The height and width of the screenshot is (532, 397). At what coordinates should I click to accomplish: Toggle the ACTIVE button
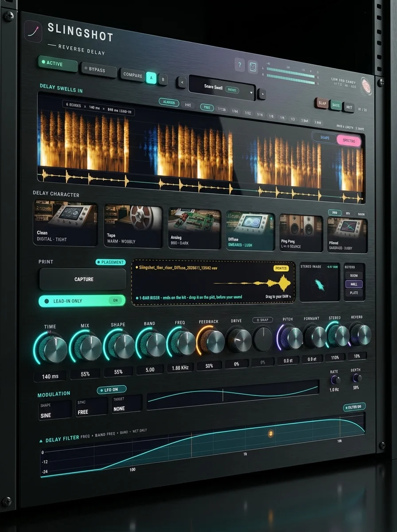(58, 63)
